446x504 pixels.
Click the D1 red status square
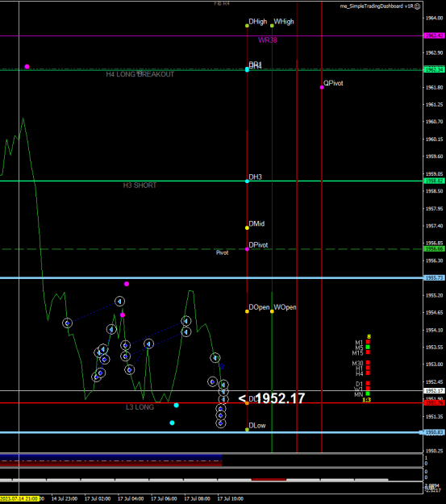tap(368, 384)
